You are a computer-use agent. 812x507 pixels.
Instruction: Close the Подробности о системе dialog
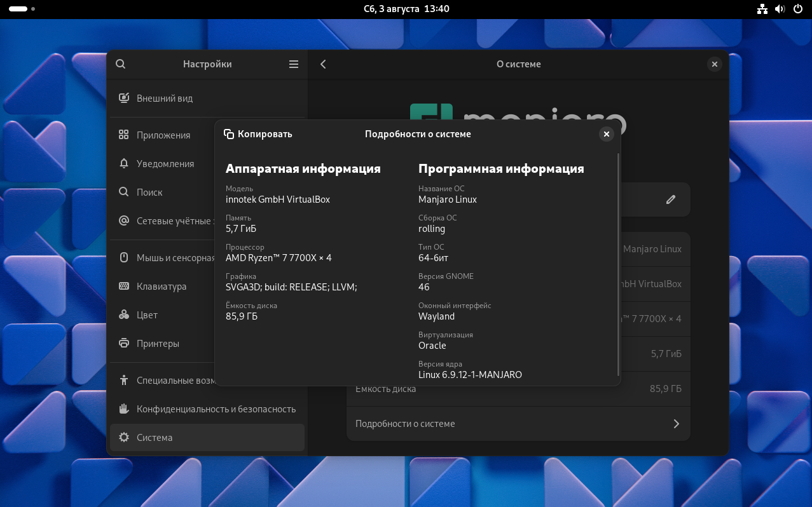[x=607, y=134]
